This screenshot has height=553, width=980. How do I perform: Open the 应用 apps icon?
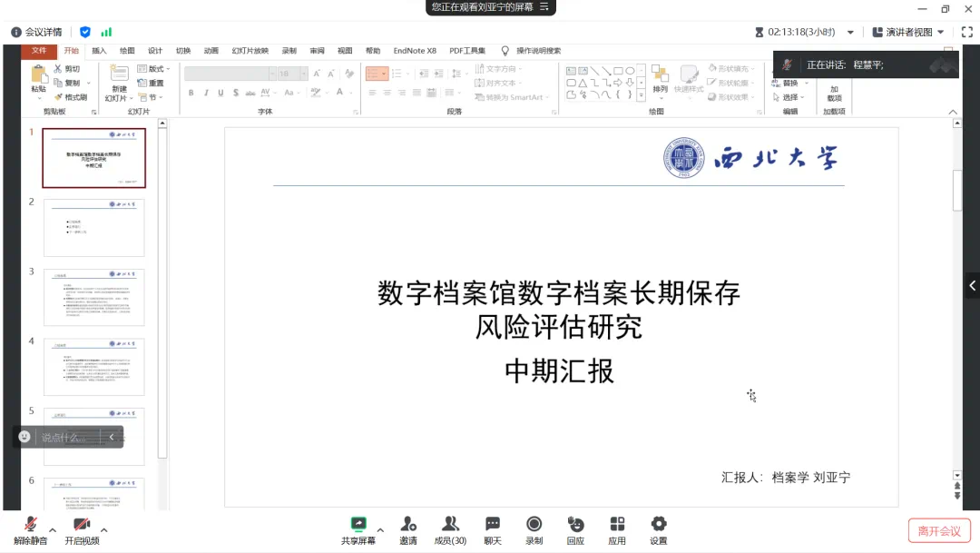(617, 525)
